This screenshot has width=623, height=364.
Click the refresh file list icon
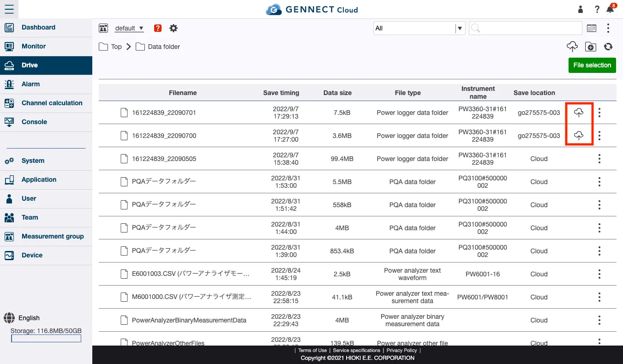coord(608,47)
